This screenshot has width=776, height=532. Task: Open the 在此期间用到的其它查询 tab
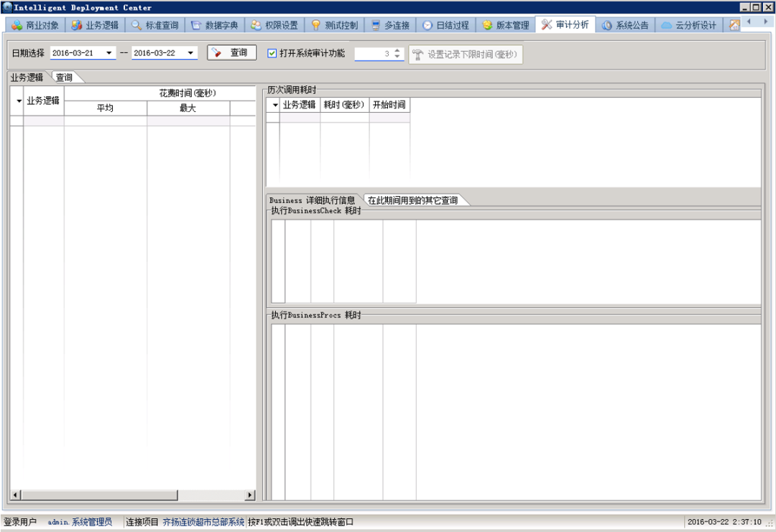pos(412,200)
